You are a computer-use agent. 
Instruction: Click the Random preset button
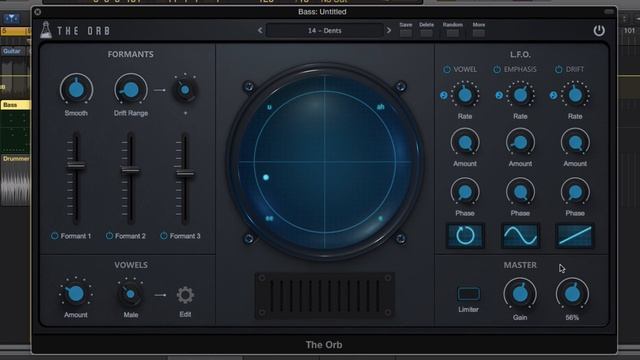(453, 33)
